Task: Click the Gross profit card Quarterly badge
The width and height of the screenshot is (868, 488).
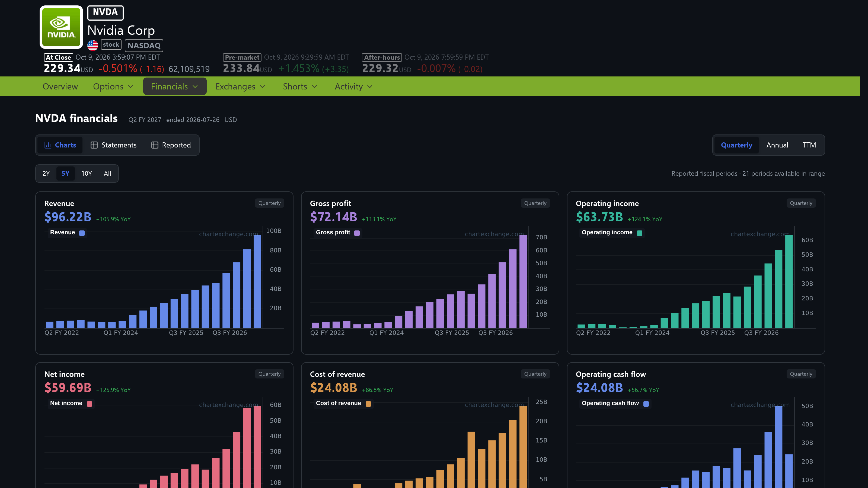Action: pos(535,203)
